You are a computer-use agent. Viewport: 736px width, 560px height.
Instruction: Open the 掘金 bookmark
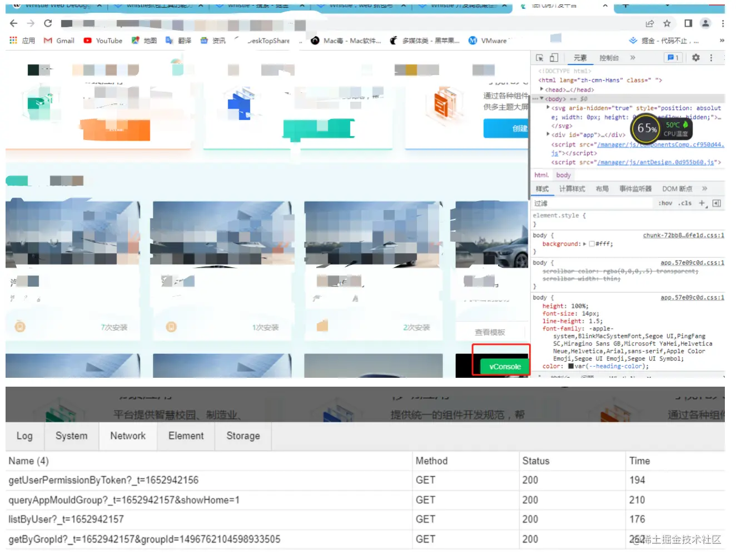663,41
